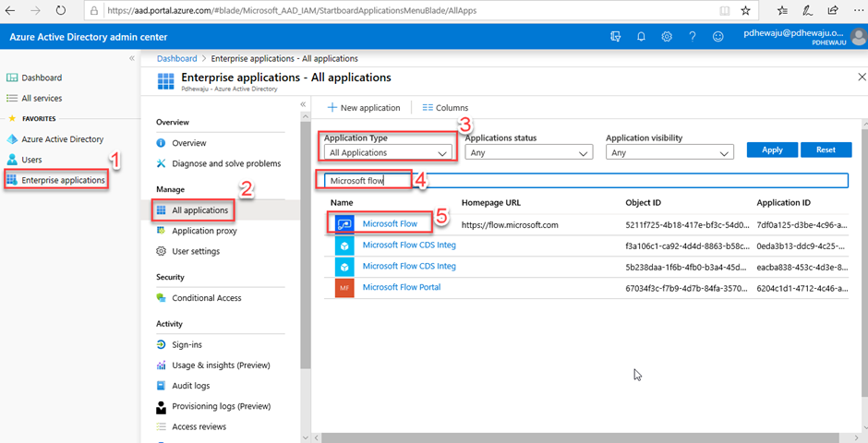Sort by Name column header
The width and height of the screenshot is (868, 443).
342,203
